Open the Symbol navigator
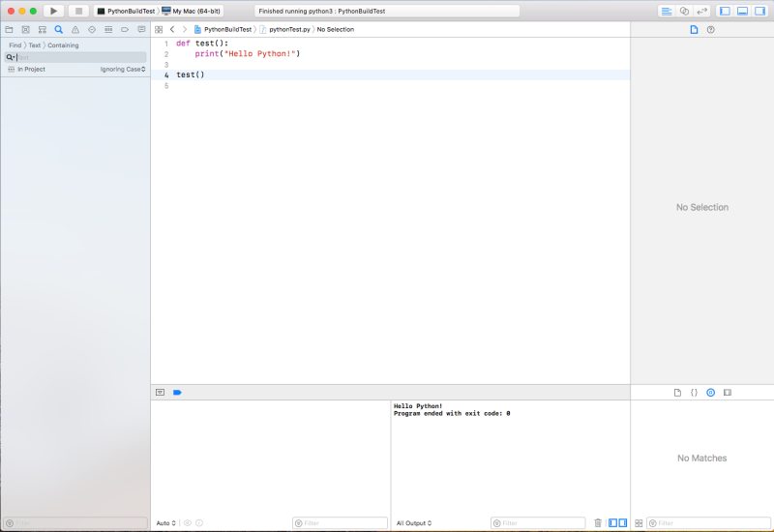This screenshot has width=774, height=532. click(x=43, y=30)
